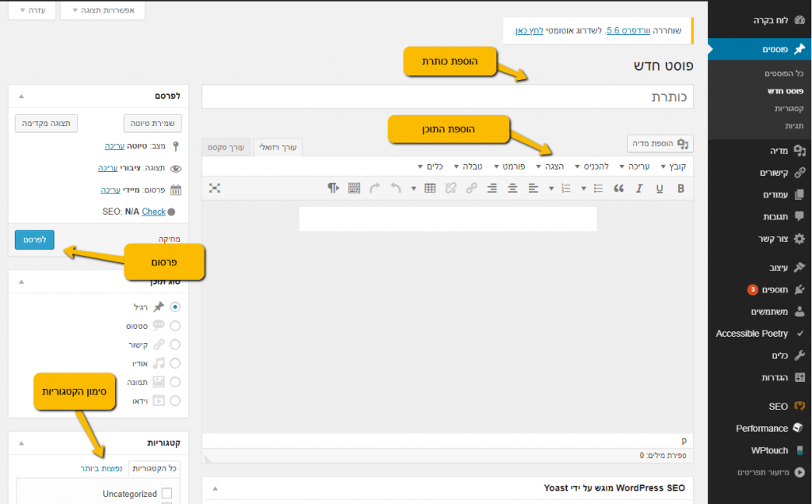Insert a link using the chain icon
Viewport: 812px width, 504px height.
click(471, 188)
